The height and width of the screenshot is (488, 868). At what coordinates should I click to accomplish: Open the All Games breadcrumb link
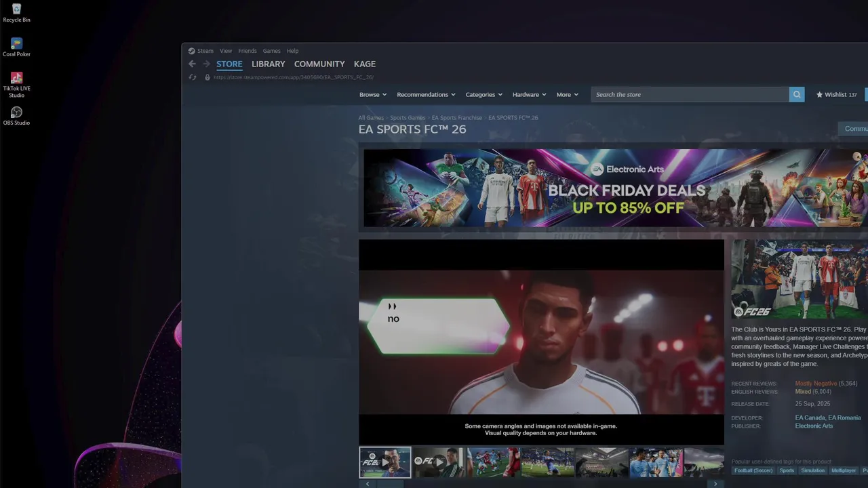click(371, 118)
